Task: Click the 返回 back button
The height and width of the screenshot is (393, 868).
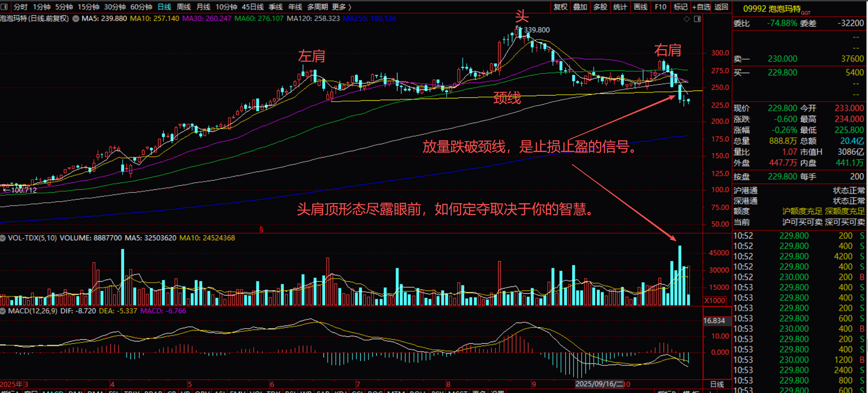Action: pos(721,7)
